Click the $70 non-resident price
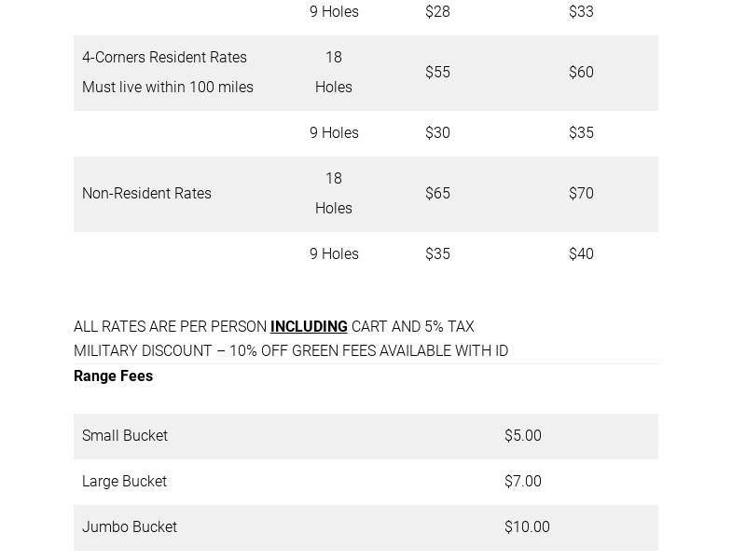This screenshot has height=560, width=732. 581,194
